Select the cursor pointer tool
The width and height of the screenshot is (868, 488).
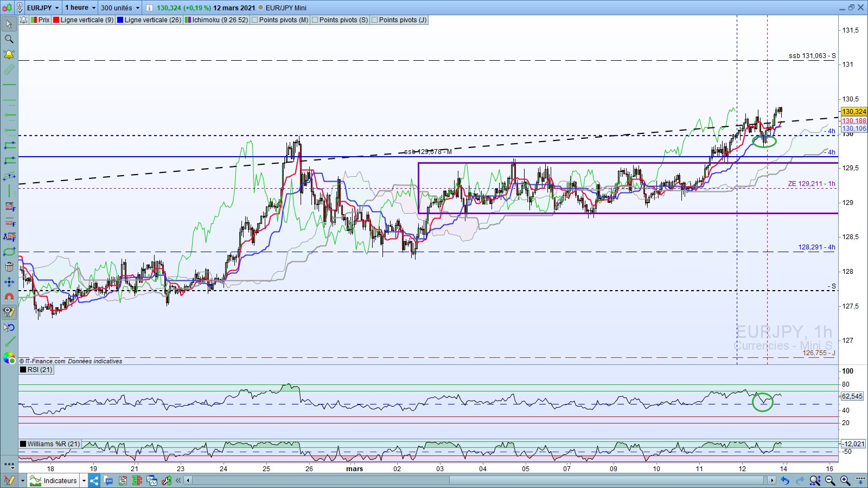point(9,24)
